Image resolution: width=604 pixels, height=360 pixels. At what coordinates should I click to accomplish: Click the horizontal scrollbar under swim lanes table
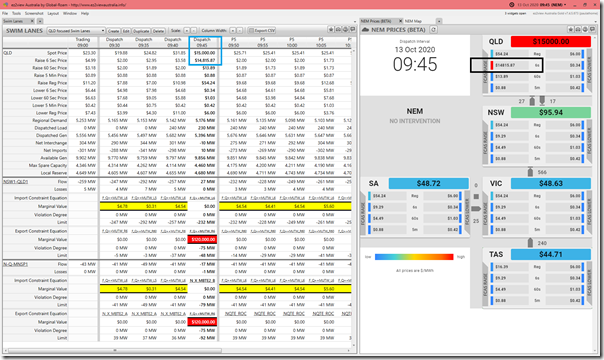[x=116, y=350]
